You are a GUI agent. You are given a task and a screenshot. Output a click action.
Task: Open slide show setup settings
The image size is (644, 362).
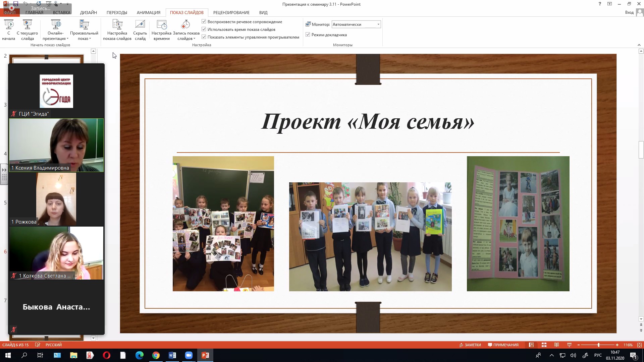(x=117, y=25)
